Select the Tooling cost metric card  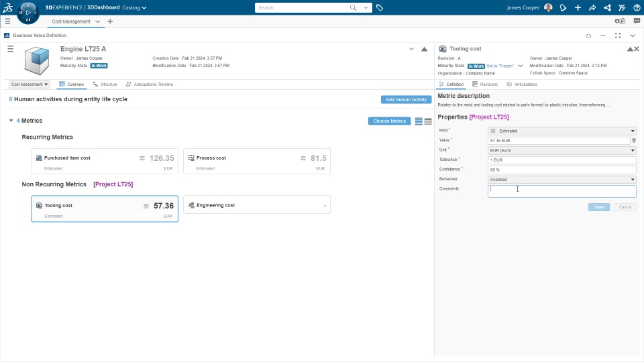pyautogui.click(x=105, y=209)
